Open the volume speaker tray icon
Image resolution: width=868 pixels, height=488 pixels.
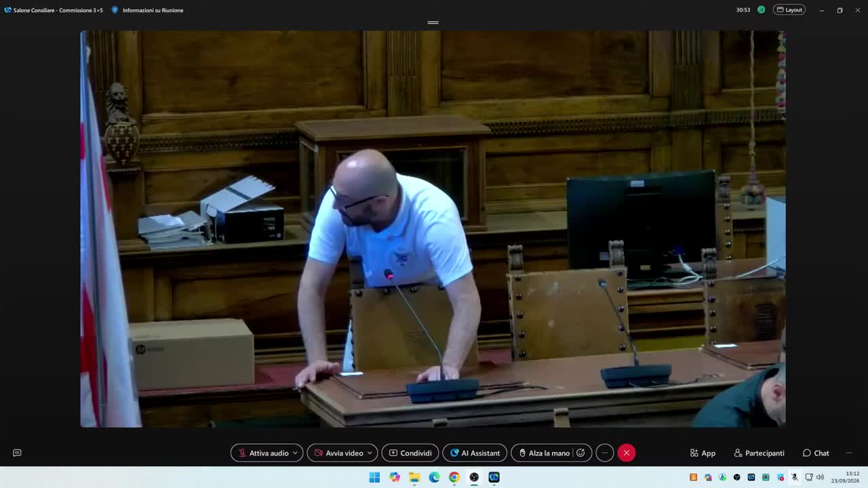point(820,477)
